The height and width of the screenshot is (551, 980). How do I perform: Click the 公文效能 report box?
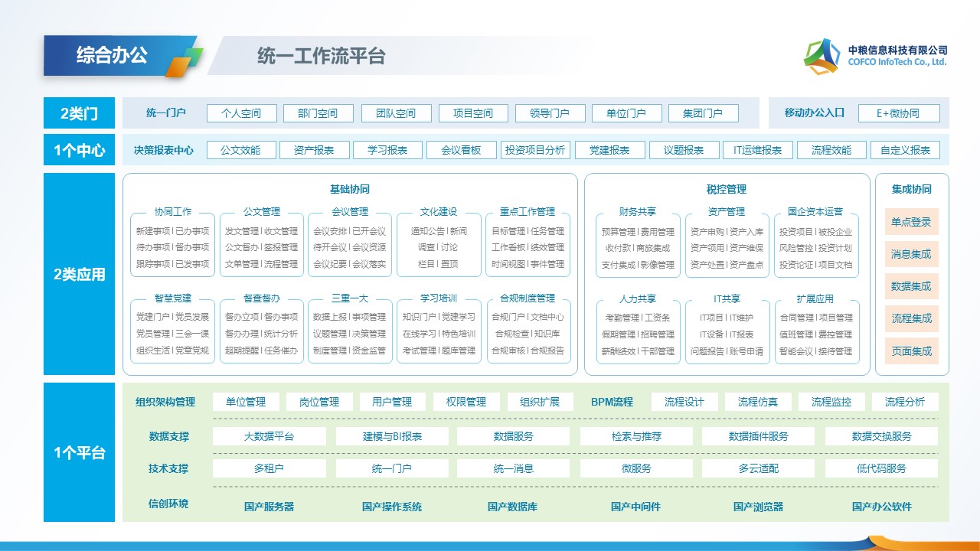pos(241,150)
